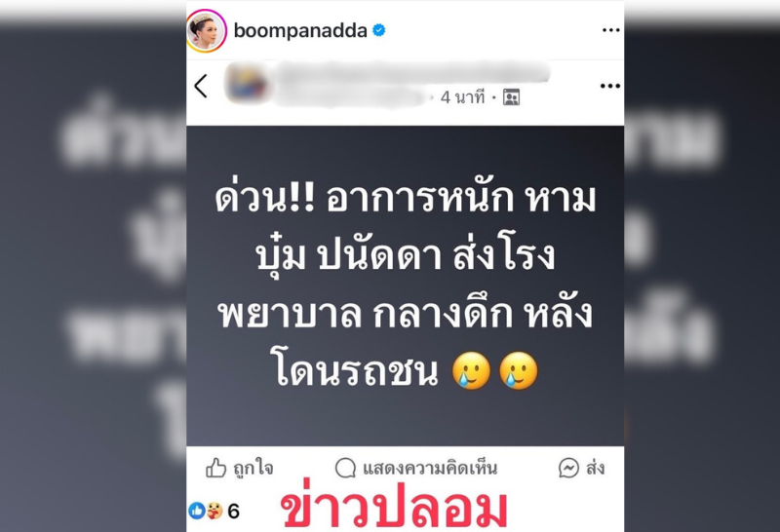
Task: Click แสดงความคิดเห็น comment button
Action: click(430, 469)
